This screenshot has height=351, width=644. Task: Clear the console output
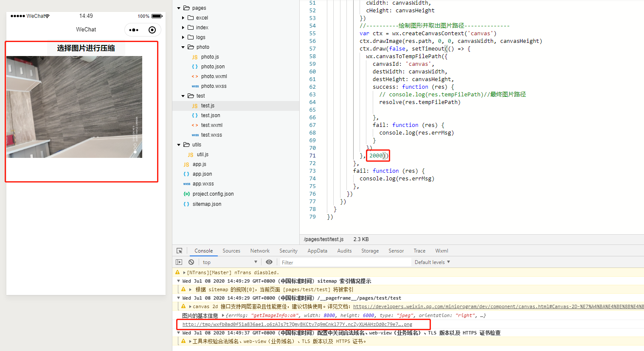[x=191, y=262]
